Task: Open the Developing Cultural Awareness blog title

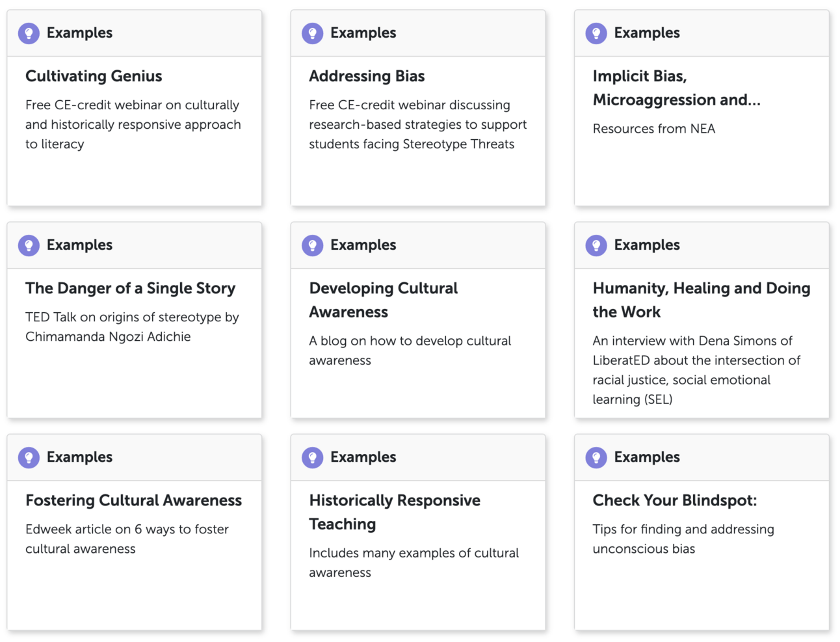Action: [x=384, y=300]
